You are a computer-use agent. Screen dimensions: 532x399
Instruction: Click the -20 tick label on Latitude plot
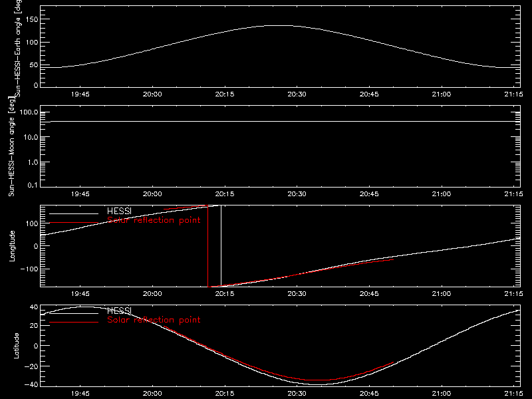coord(31,366)
